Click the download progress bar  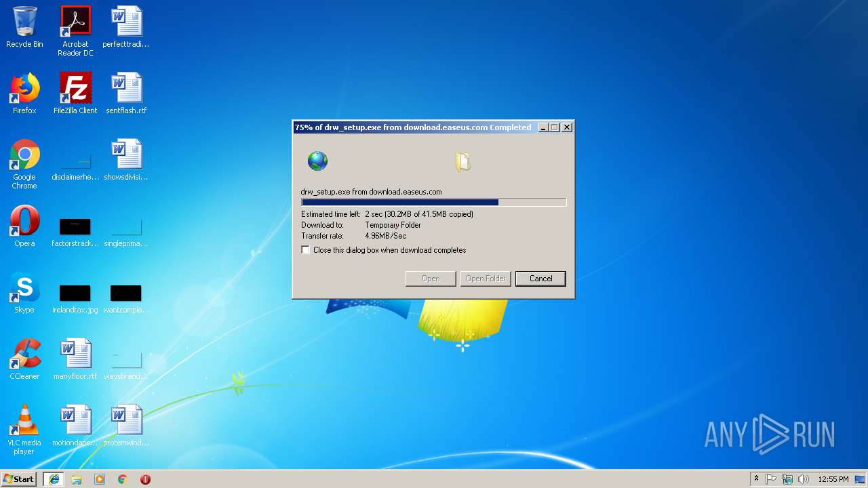(x=433, y=202)
